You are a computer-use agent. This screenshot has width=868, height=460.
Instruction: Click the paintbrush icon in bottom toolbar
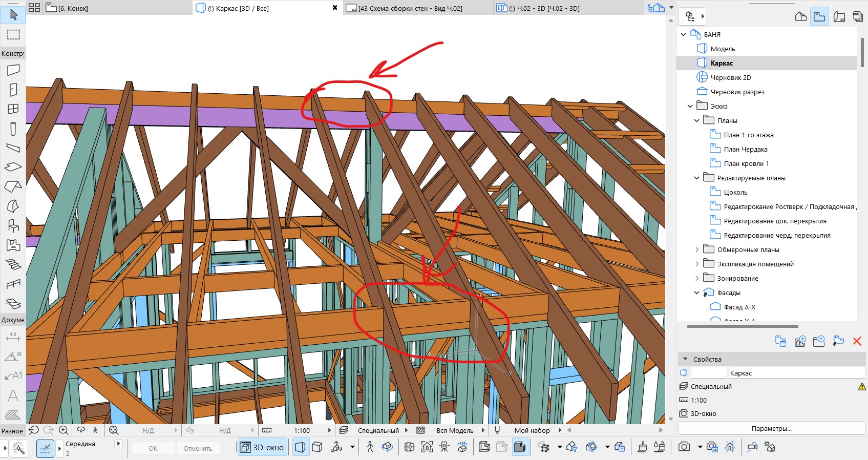point(642,447)
